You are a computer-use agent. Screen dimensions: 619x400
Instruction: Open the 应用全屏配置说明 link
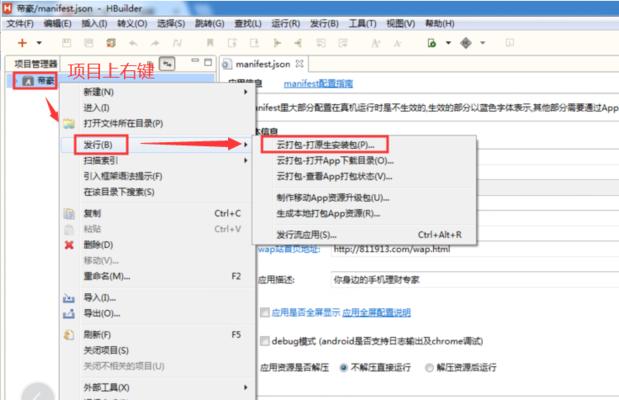click(376, 313)
